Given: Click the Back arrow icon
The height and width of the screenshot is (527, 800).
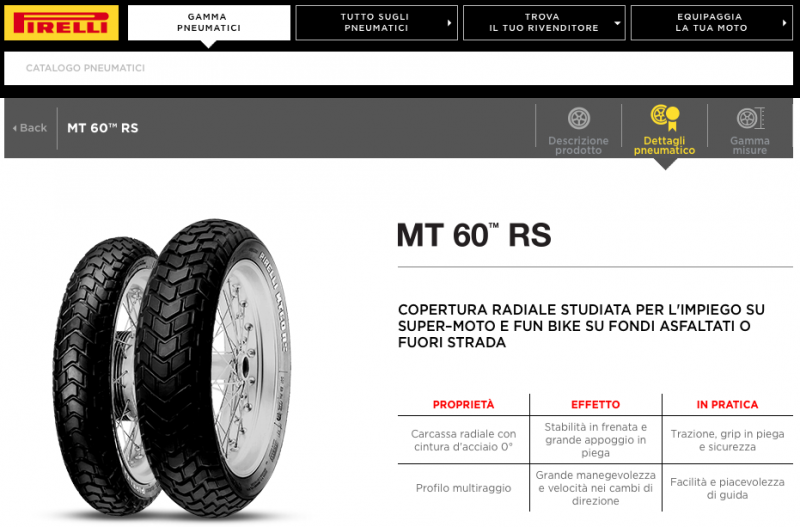Looking at the screenshot, I should coord(14,128).
